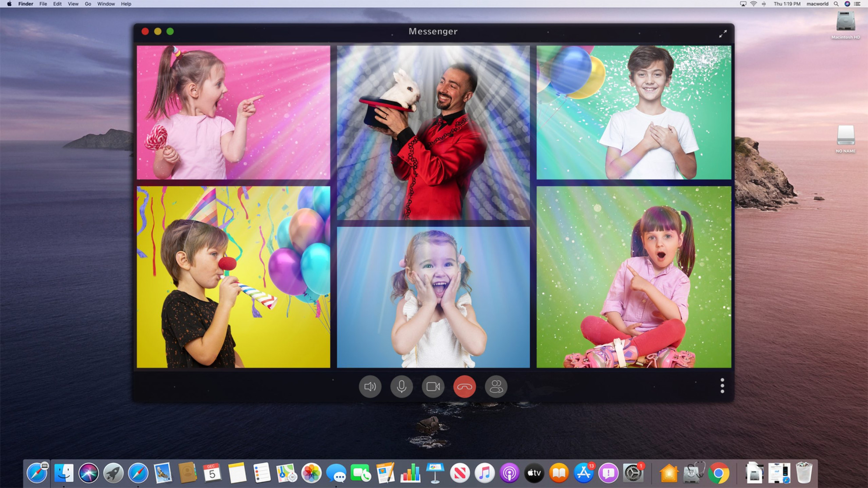Select the NO NAME desktop drive

click(846, 139)
